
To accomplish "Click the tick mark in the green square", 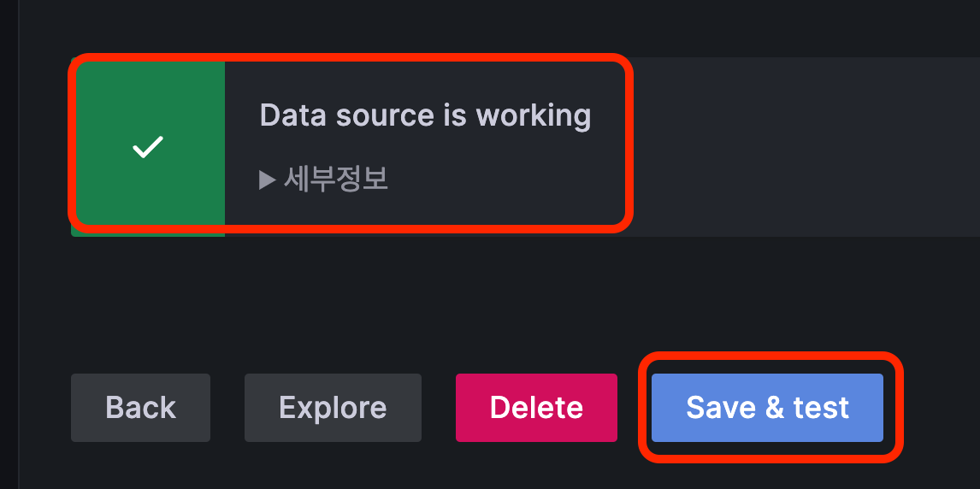I will click(148, 147).
